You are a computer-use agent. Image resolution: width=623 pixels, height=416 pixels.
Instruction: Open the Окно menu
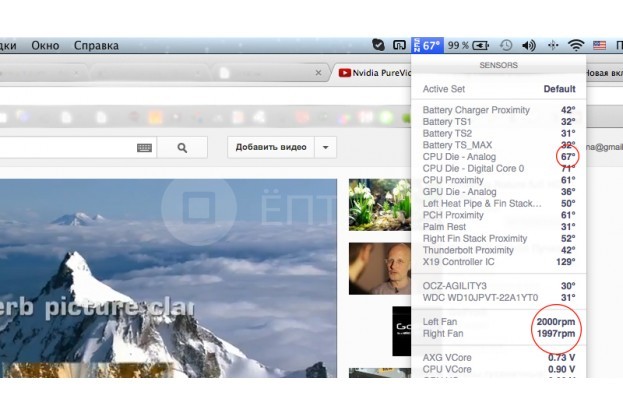pos(45,45)
